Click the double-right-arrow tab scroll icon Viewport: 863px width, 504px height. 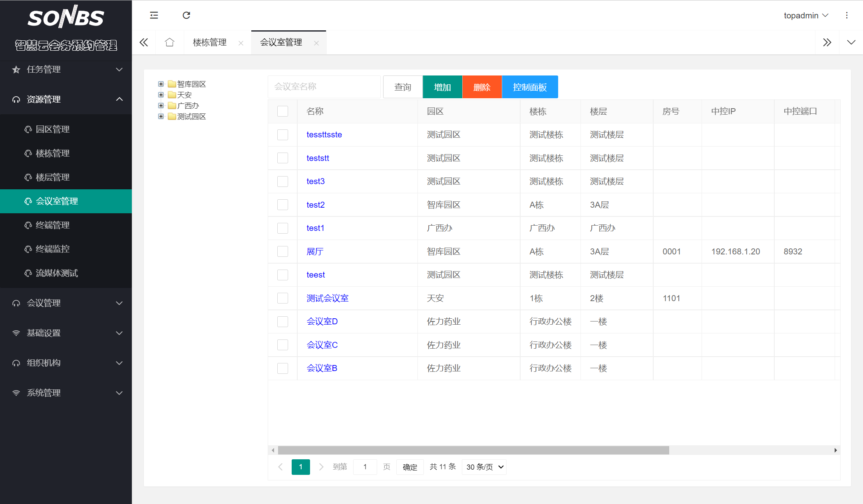[827, 42]
